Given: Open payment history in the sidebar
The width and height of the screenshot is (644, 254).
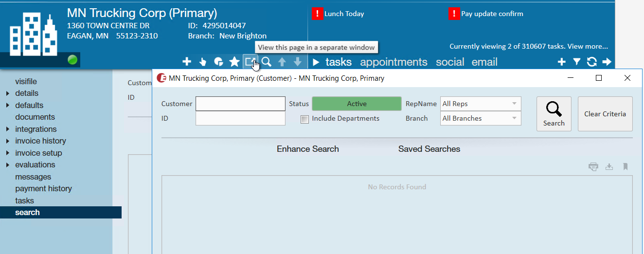Looking at the screenshot, I should 43,188.
